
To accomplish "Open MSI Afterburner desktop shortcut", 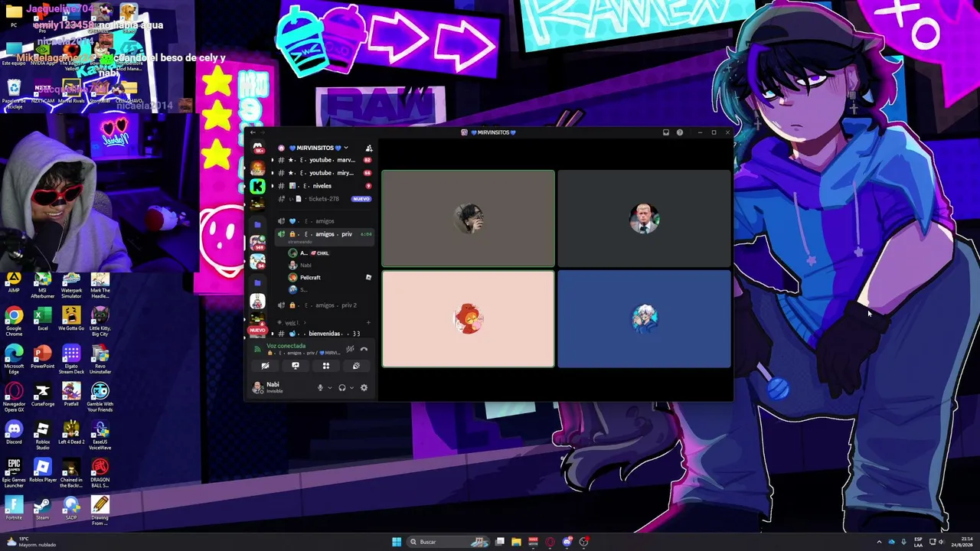I will click(43, 283).
